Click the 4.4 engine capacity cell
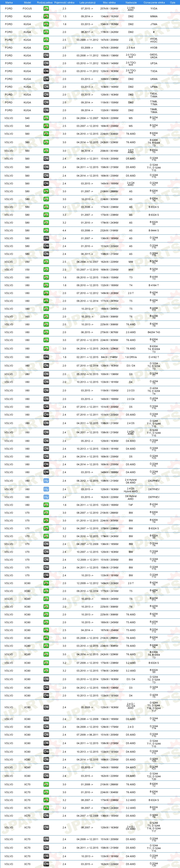This screenshot has height=868, width=180. [x=64, y=230]
